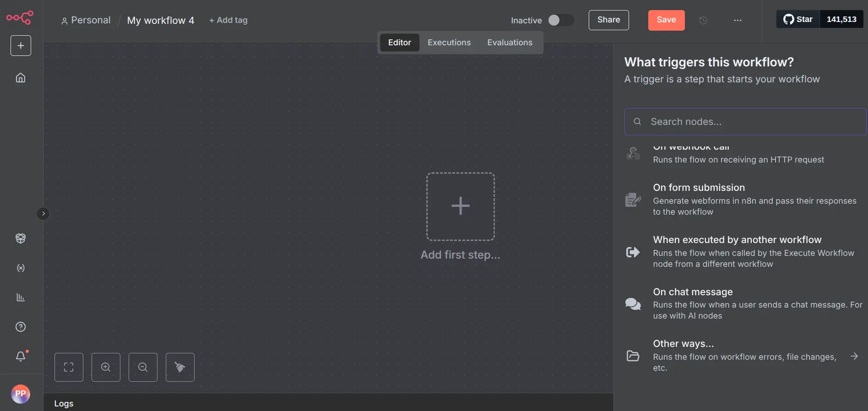Expand the Other ways trigger option

coord(744,356)
